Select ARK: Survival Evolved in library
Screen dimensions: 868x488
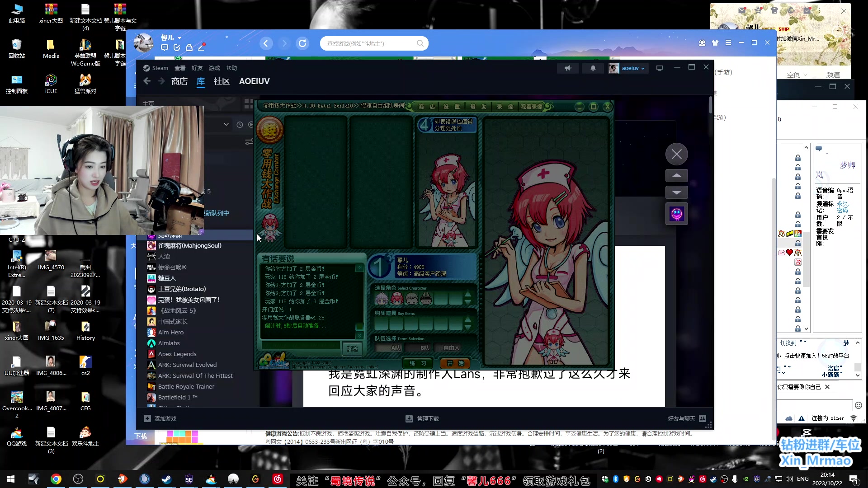click(x=187, y=365)
